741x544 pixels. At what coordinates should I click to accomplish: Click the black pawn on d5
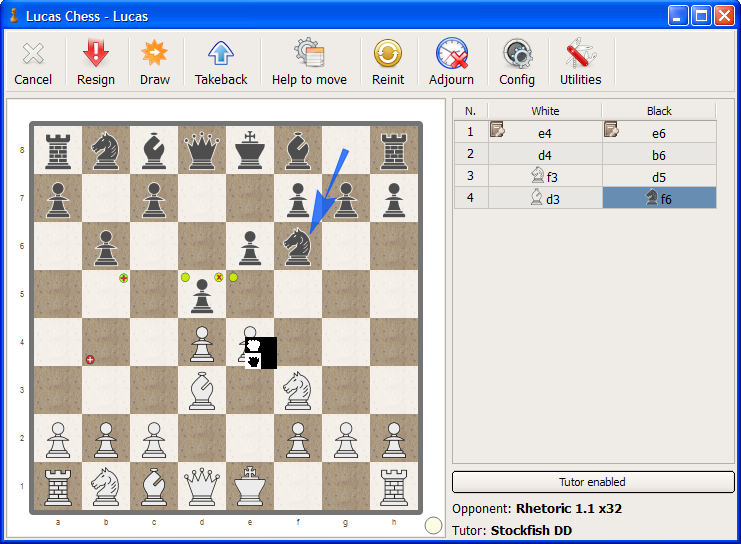click(x=202, y=296)
